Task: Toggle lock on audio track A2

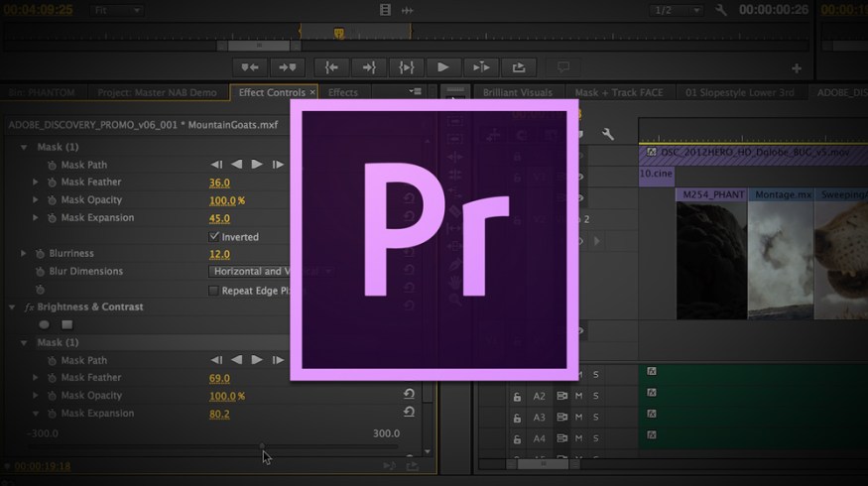Action: [517, 396]
